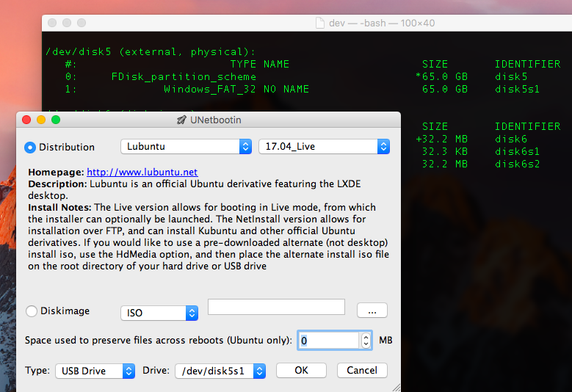Click 'disk5s1' identifier in Terminal
Viewport: 572px width, 392px height.
pos(517,90)
